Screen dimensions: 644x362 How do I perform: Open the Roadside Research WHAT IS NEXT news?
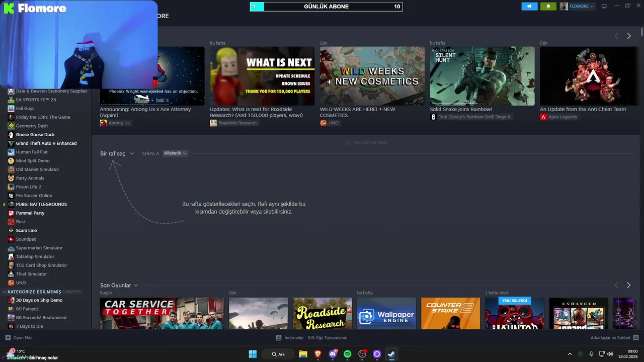(262, 76)
